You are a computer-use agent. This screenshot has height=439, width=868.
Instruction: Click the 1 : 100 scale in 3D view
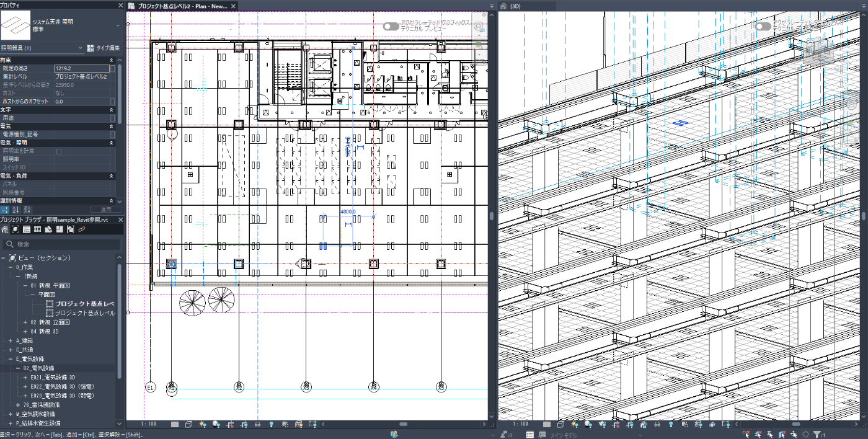point(520,425)
